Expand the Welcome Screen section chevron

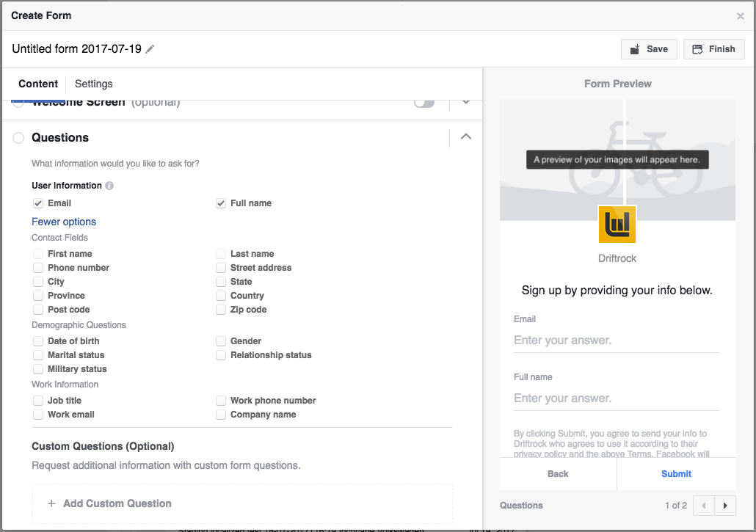pos(465,102)
